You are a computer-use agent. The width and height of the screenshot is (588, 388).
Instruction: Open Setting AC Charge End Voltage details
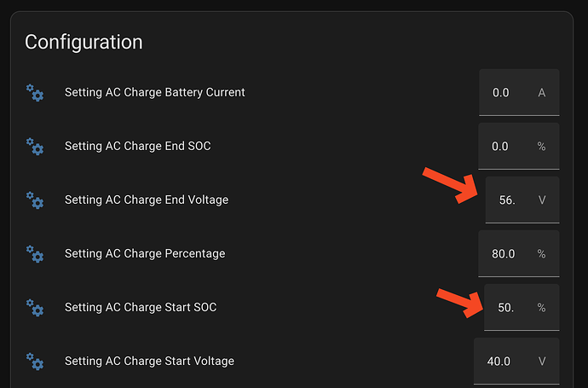point(146,200)
